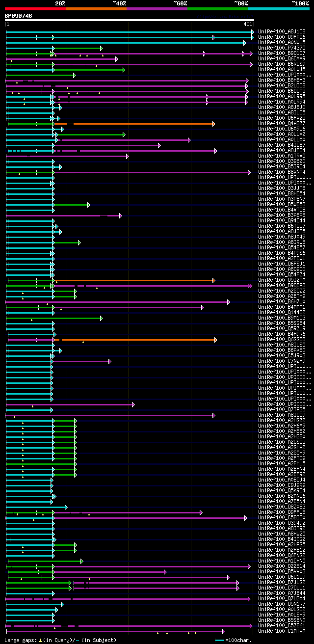
Task: Select label UniRef100_Q9FFW5
Action: [x=282, y=512]
